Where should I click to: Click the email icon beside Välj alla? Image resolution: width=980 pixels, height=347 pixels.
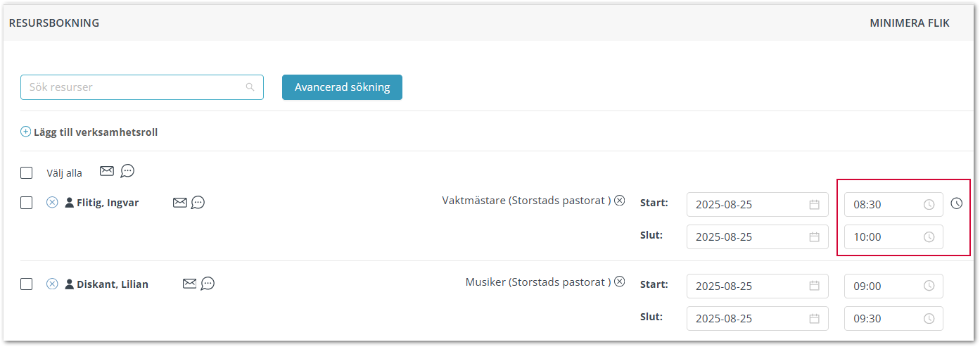(106, 171)
